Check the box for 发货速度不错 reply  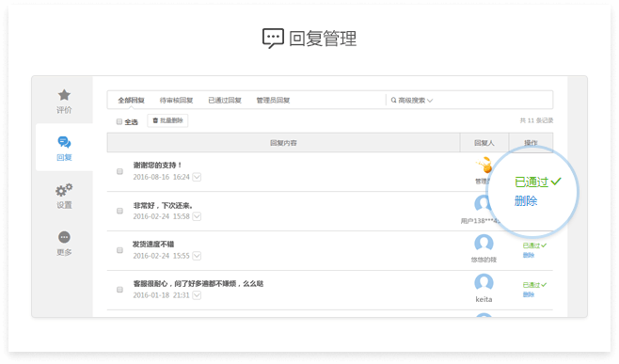click(119, 250)
